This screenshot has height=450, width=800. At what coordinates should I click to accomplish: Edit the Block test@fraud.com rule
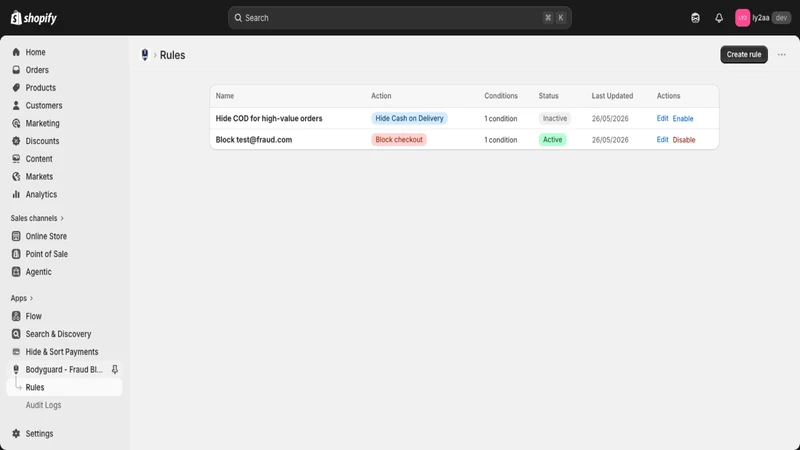662,140
